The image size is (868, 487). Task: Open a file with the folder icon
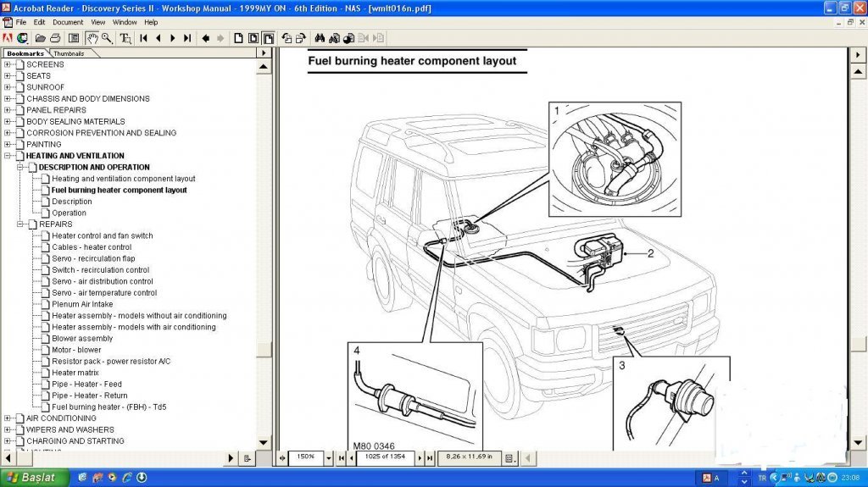point(40,38)
